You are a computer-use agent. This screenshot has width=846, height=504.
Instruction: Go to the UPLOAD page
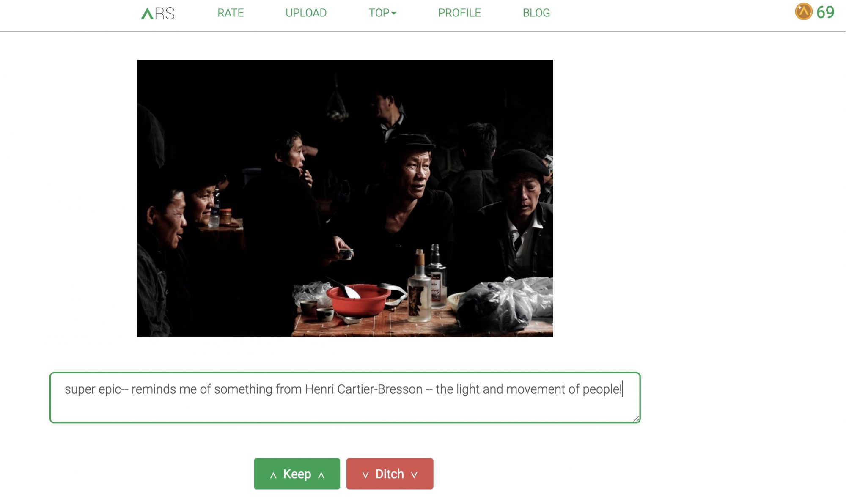pyautogui.click(x=306, y=13)
